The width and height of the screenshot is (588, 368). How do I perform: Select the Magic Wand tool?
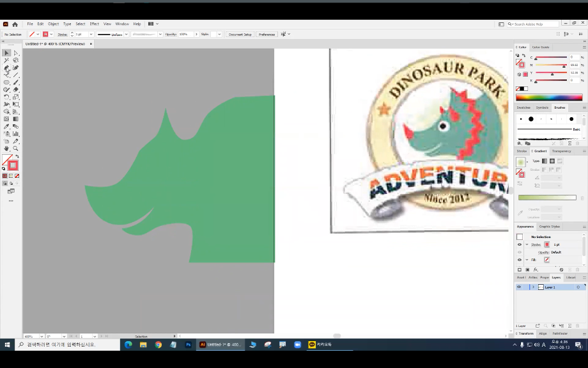click(6, 60)
